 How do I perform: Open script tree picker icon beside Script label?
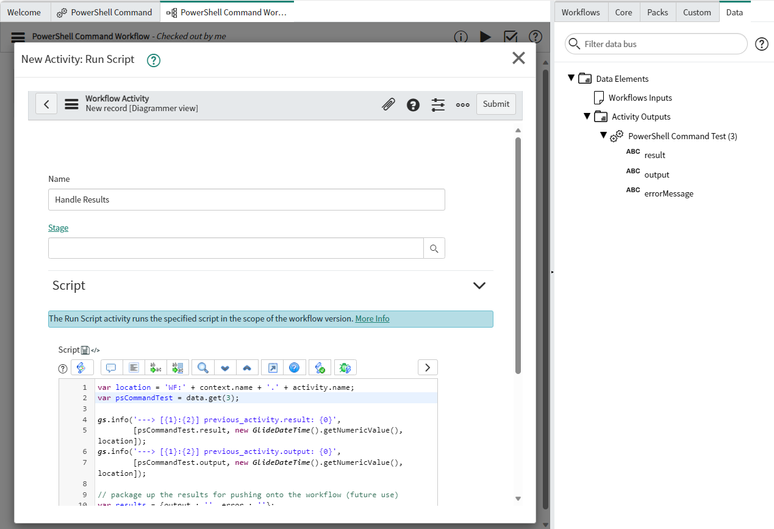point(85,350)
